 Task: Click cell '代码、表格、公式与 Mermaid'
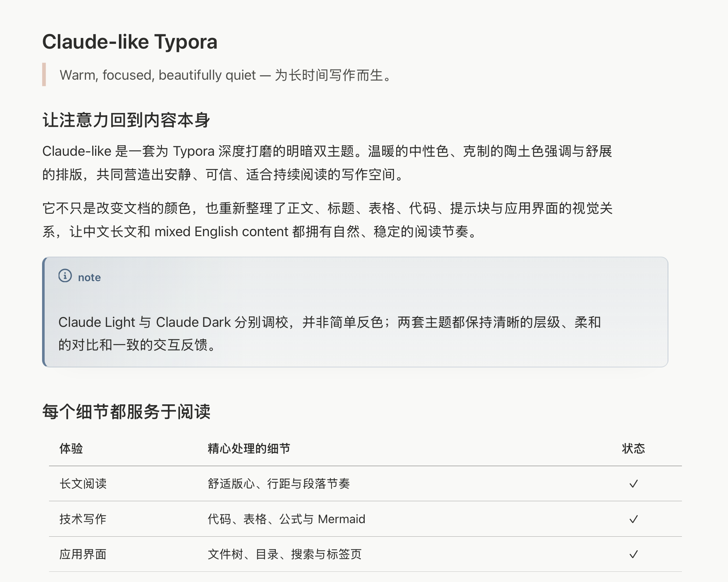pyautogui.click(x=286, y=519)
